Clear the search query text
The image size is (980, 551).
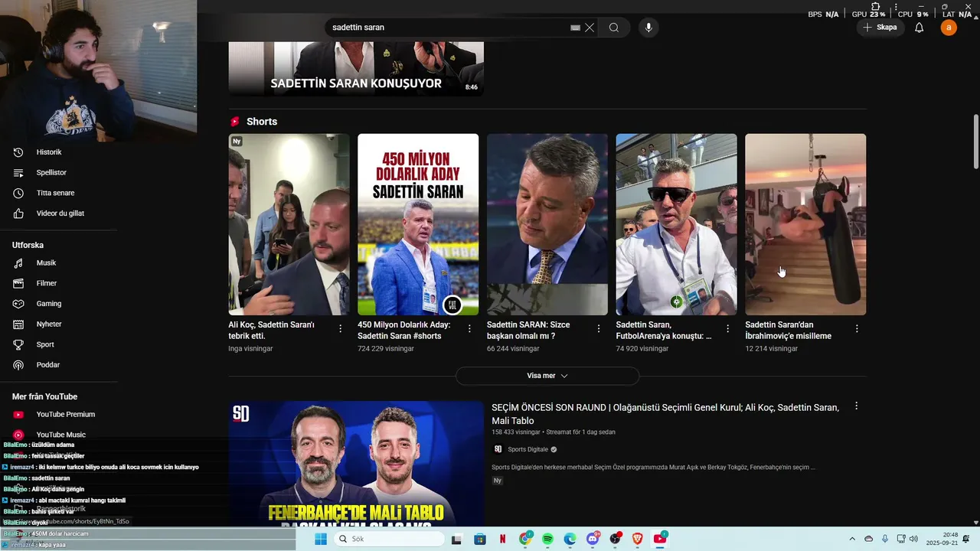click(x=590, y=28)
